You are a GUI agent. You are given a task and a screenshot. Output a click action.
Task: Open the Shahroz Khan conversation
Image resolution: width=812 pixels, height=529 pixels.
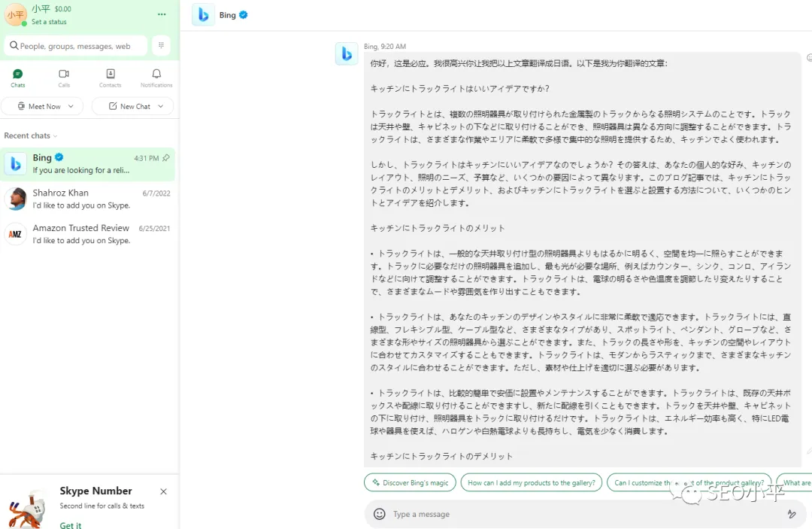[x=88, y=199]
